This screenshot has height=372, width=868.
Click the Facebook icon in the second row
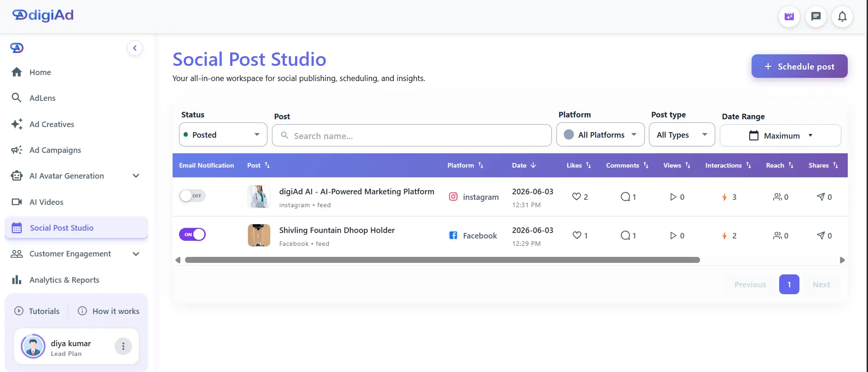(453, 235)
